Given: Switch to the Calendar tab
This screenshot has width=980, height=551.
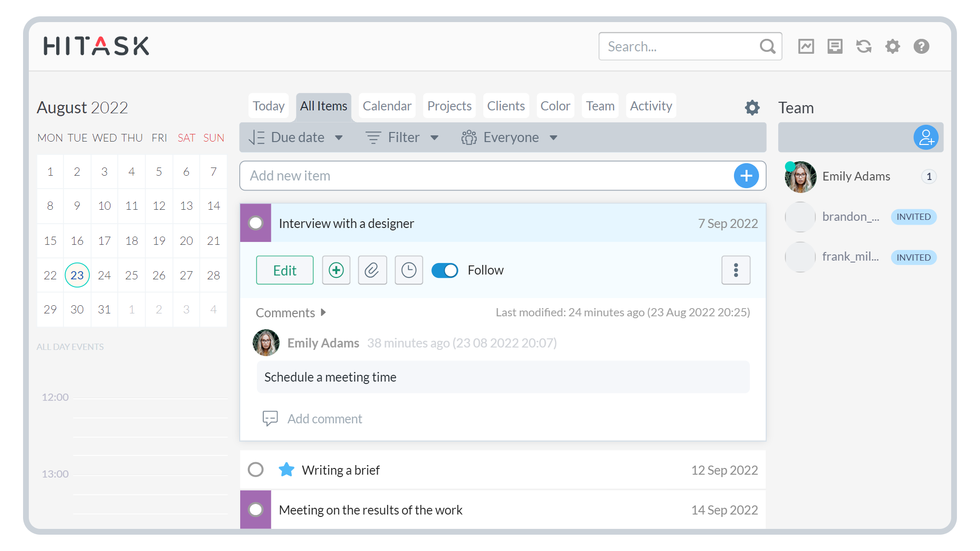Looking at the screenshot, I should tap(387, 106).
